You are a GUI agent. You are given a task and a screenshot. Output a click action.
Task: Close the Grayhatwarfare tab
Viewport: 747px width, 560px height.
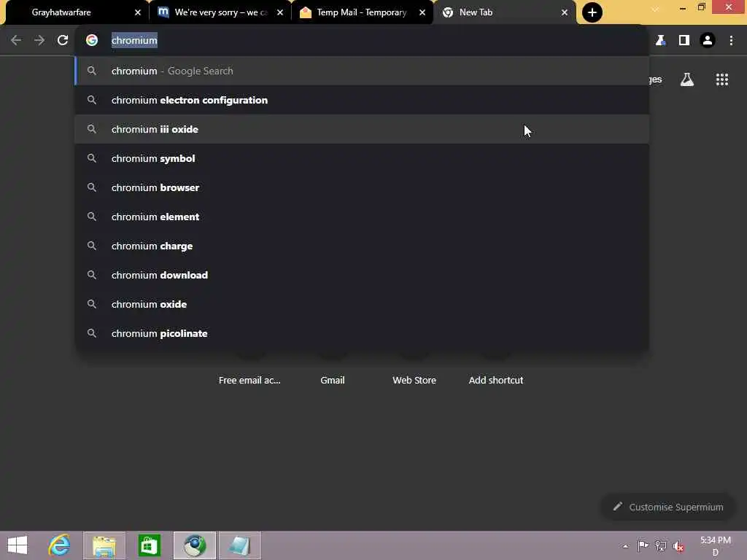(x=138, y=12)
